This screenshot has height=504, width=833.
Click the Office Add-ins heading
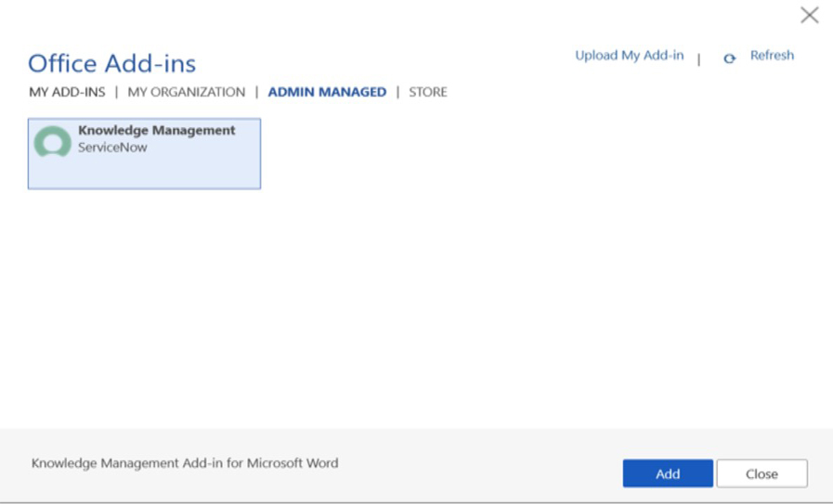[x=111, y=63]
